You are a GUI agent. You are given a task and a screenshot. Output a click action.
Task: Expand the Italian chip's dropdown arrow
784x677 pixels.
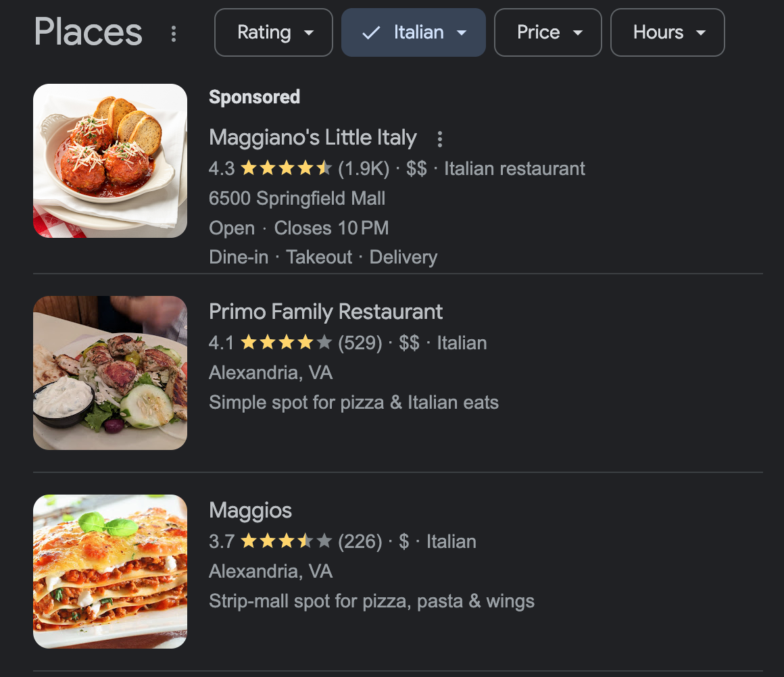[463, 32]
